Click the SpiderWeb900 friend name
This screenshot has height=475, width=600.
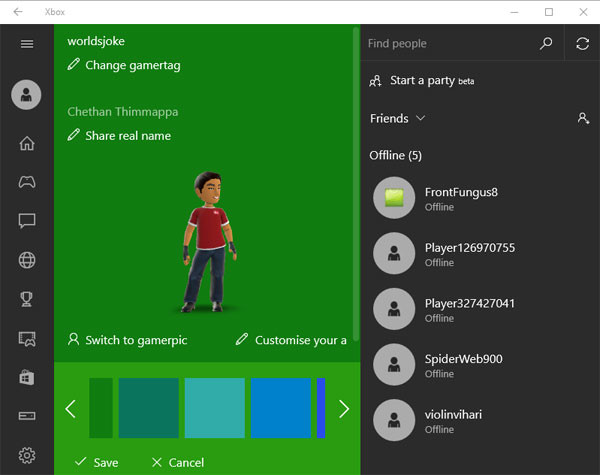[x=464, y=359]
